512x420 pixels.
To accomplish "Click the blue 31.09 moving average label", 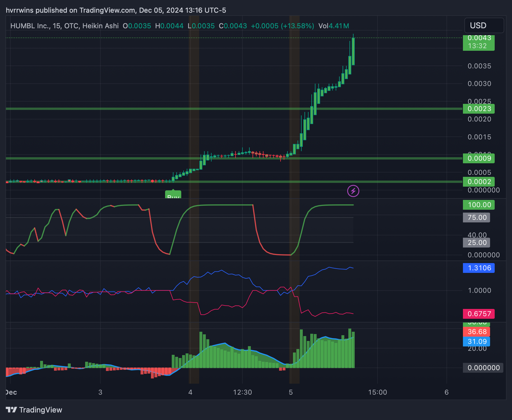I will click(x=477, y=342).
